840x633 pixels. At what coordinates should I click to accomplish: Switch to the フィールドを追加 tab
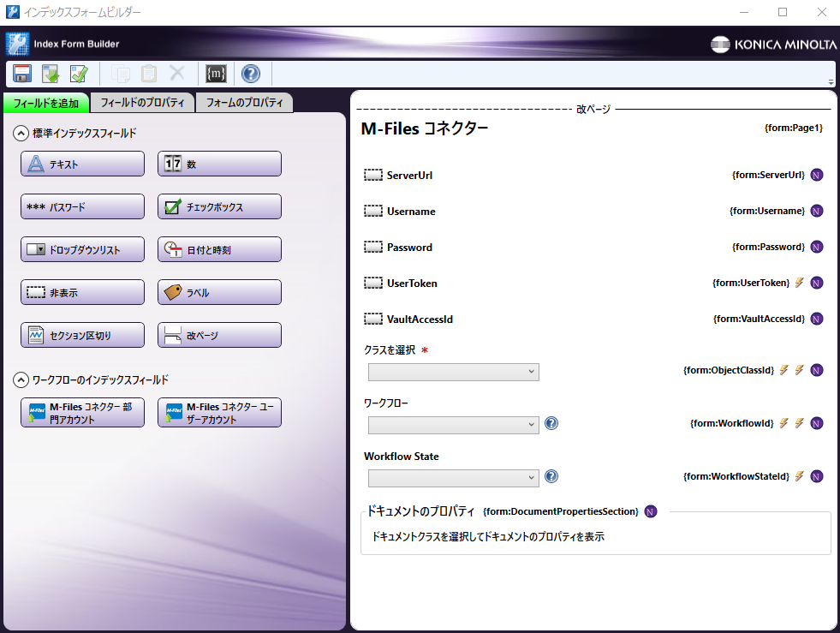(46, 103)
